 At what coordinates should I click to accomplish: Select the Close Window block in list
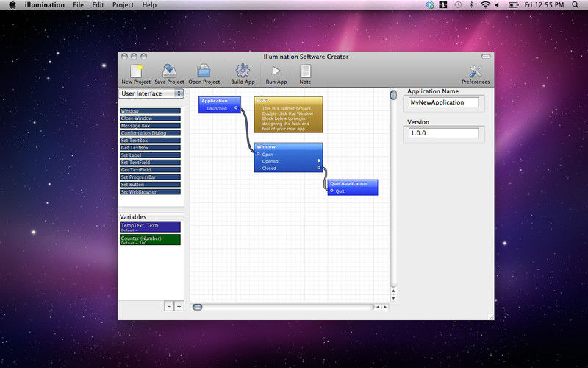click(x=150, y=118)
